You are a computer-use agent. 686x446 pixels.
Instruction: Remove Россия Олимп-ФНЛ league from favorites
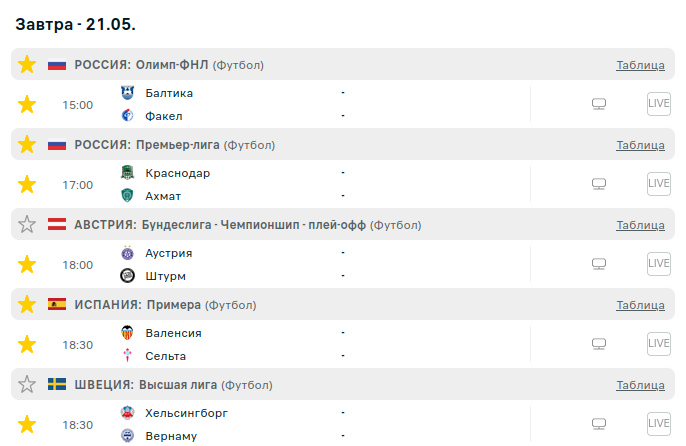[27, 65]
